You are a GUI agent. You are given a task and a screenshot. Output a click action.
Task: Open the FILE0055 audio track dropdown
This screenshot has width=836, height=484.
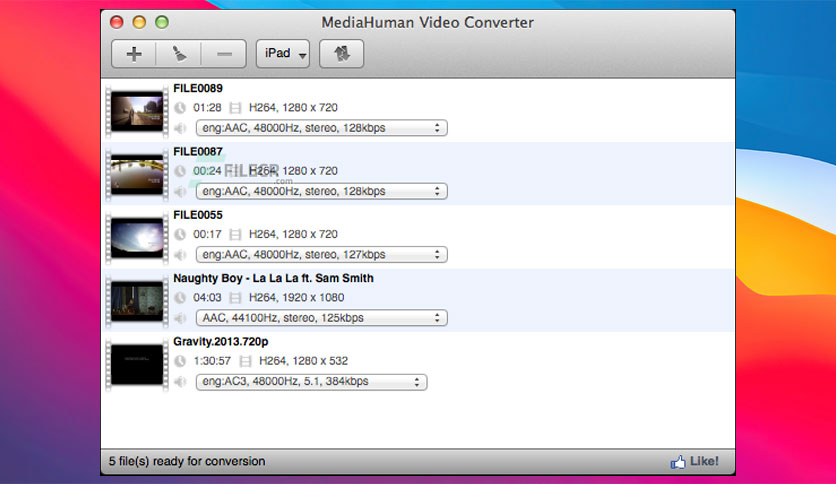pos(321,255)
